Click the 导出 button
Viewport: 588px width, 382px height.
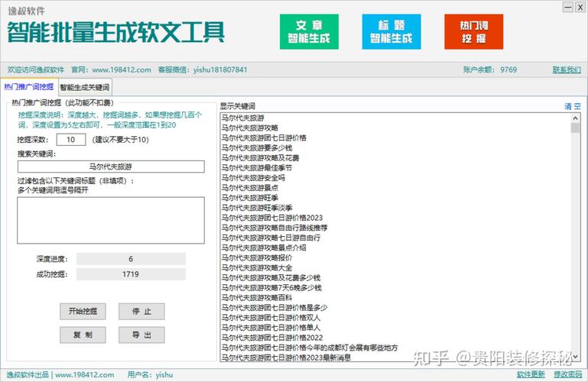coord(136,335)
